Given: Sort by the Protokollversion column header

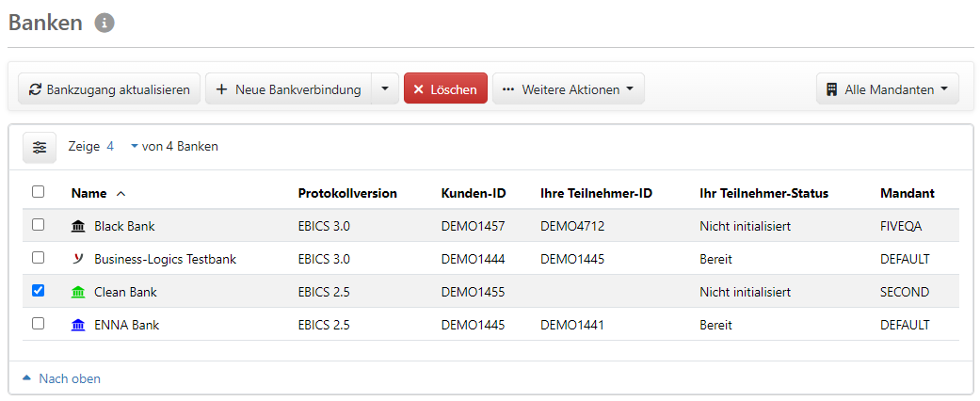Looking at the screenshot, I should [347, 193].
